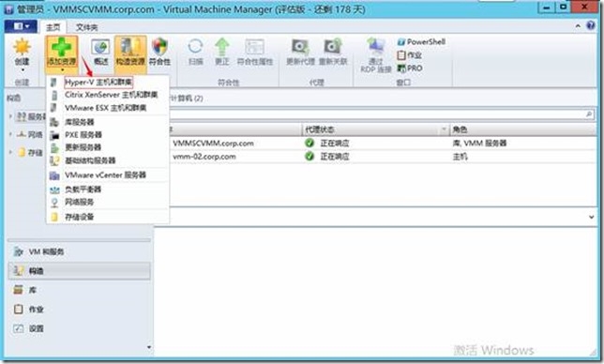Switch to the 主页 ribbon tab
Screen dimensions: 604x364
coord(53,27)
